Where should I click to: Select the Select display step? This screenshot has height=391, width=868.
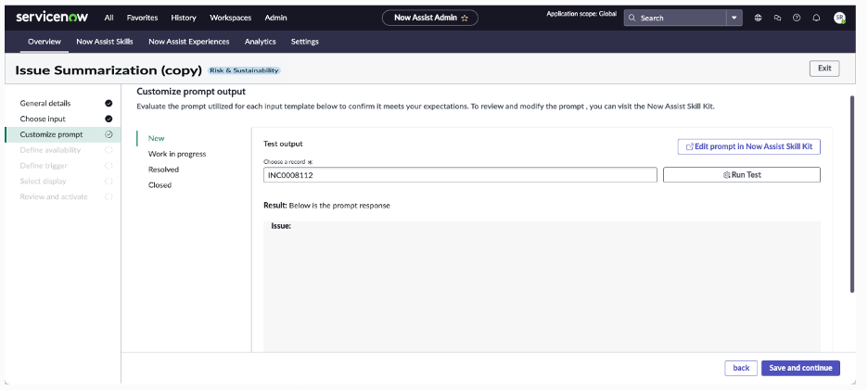coord(44,181)
